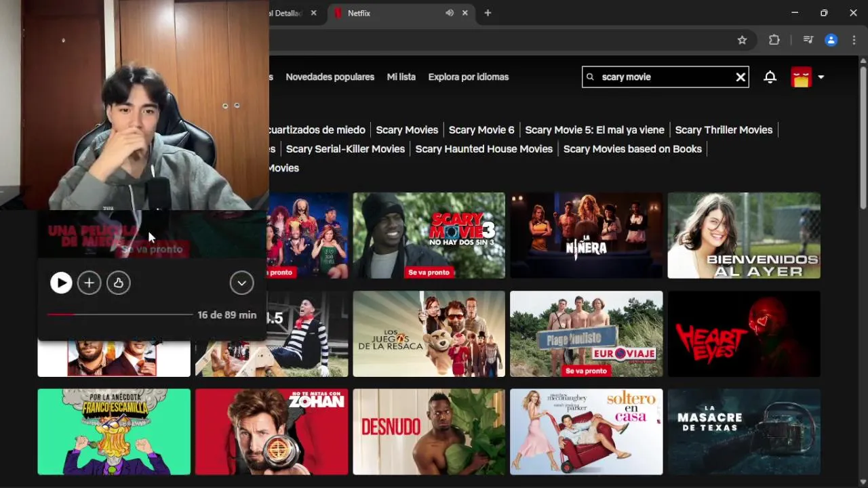Select Scary Movie 5: El mal ya viene
This screenshot has width=868, height=488.
pos(595,130)
